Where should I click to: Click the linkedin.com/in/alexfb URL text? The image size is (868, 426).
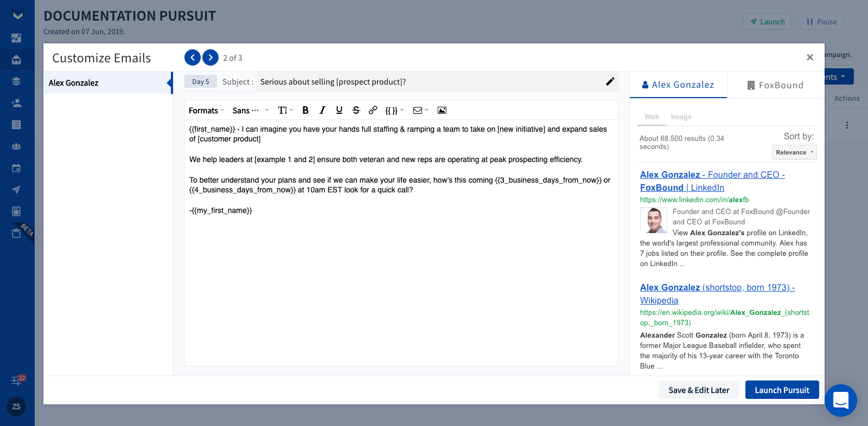[694, 199]
